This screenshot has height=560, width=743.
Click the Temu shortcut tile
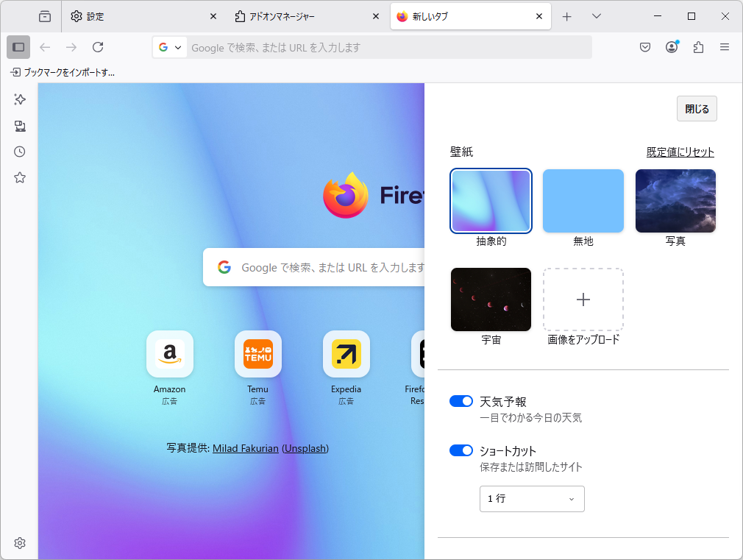[x=257, y=354]
